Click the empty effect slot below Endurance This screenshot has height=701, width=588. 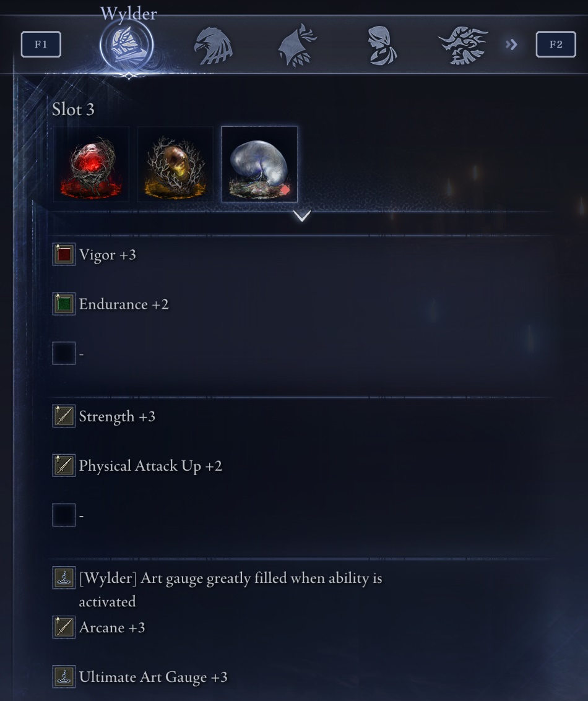64,353
